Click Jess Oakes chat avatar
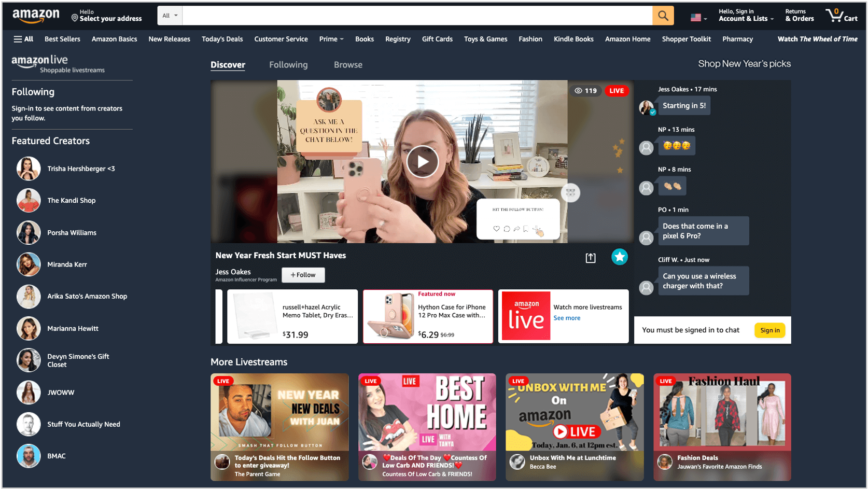This screenshot has width=868, height=489. click(x=646, y=107)
